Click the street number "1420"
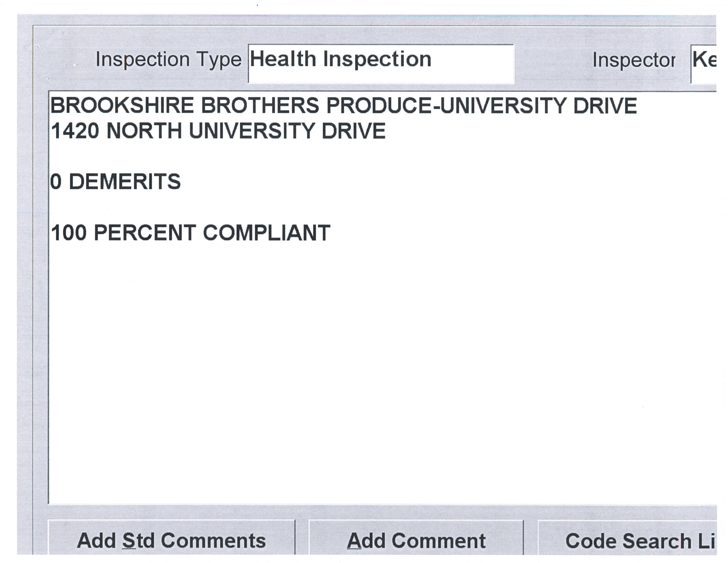 pos(75,131)
